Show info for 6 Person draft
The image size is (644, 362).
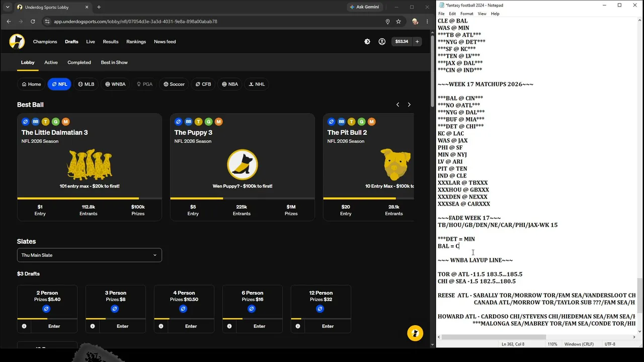click(x=229, y=326)
